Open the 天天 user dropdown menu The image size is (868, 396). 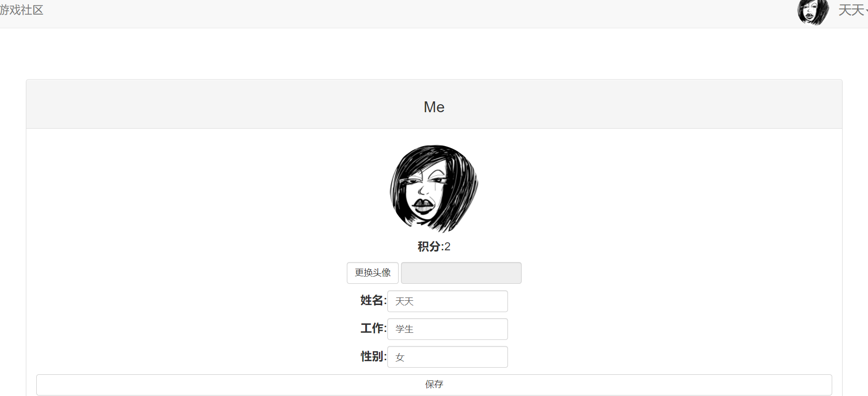click(853, 10)
